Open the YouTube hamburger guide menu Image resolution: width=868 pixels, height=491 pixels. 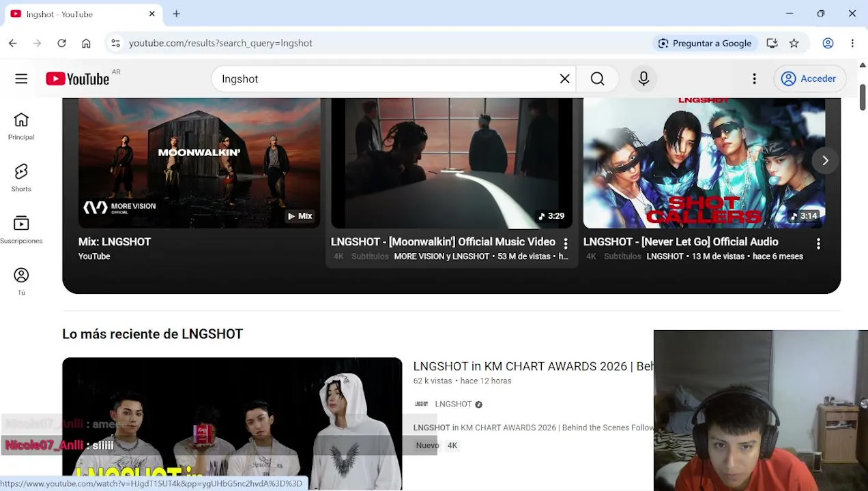[x=21, y=79]
